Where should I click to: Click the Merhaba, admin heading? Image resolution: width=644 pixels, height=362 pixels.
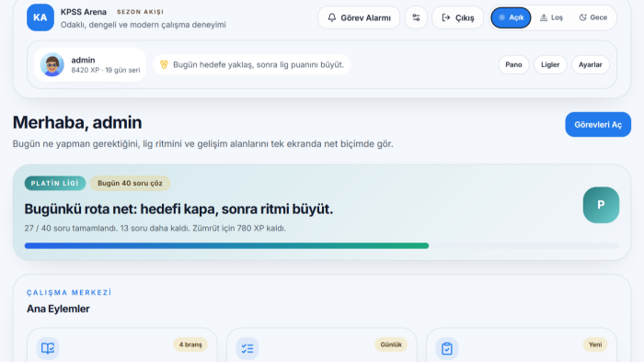point(77,122)
